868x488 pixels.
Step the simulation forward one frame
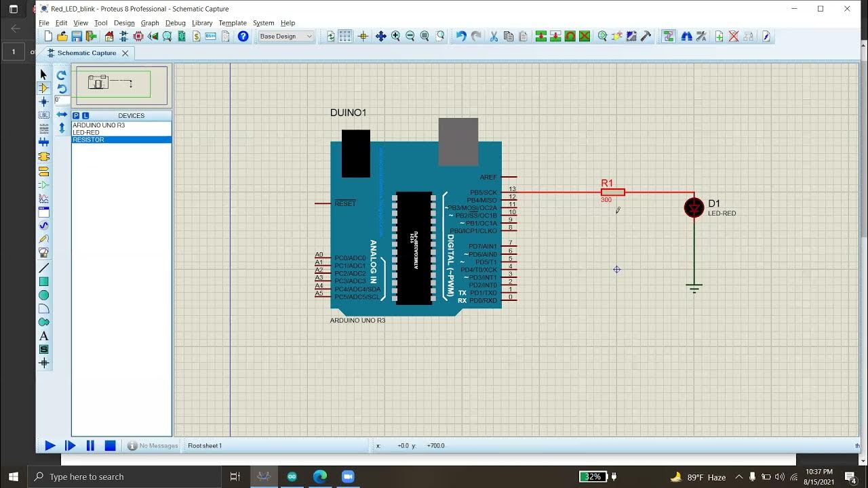coord(70,446)
